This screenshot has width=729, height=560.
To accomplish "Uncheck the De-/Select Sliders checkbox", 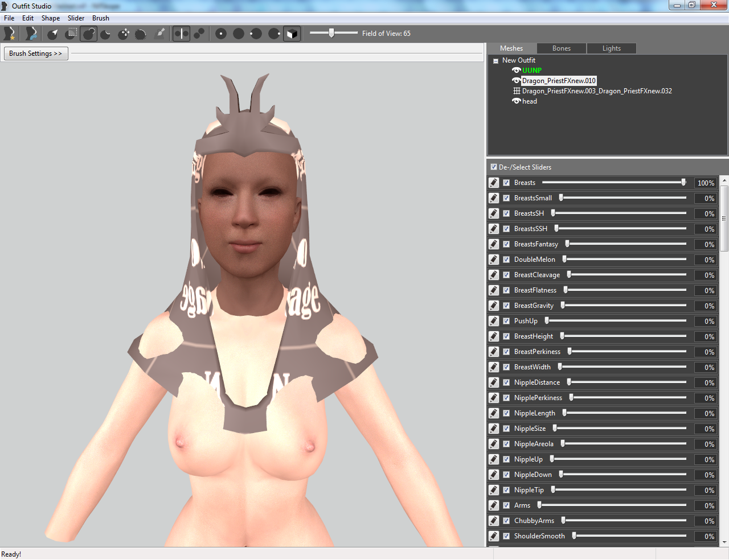I will (494, 167).
